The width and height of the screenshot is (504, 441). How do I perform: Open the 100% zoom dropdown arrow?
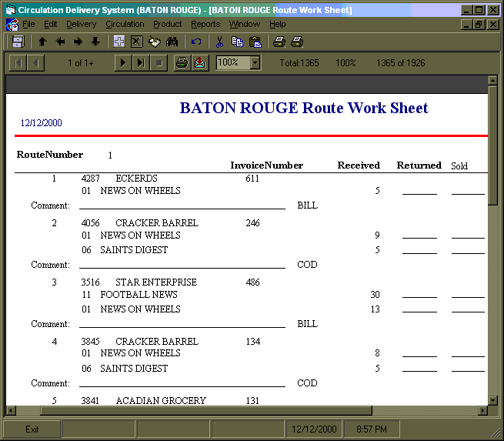pos(255,62)
